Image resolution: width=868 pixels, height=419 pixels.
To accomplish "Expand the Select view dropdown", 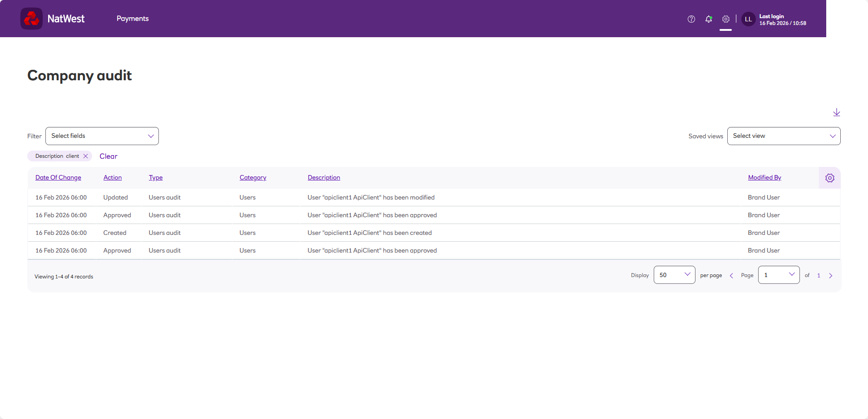I will 784,136.
